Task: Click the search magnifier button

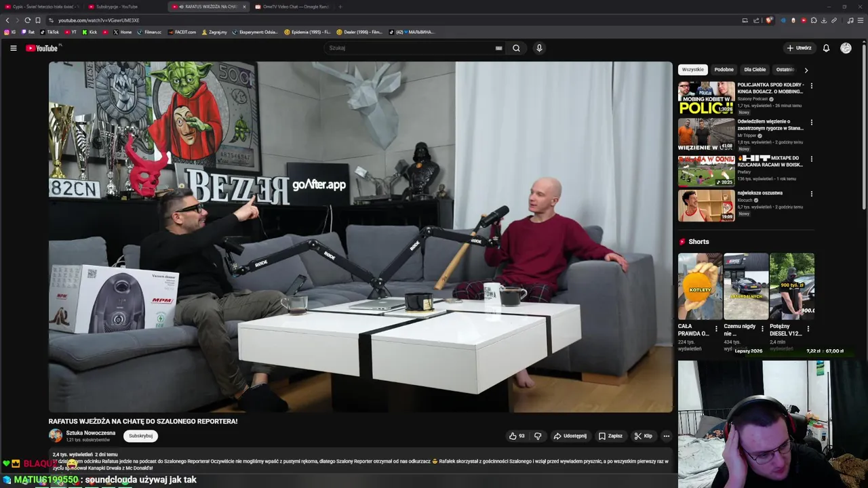Action: (516, 48)
